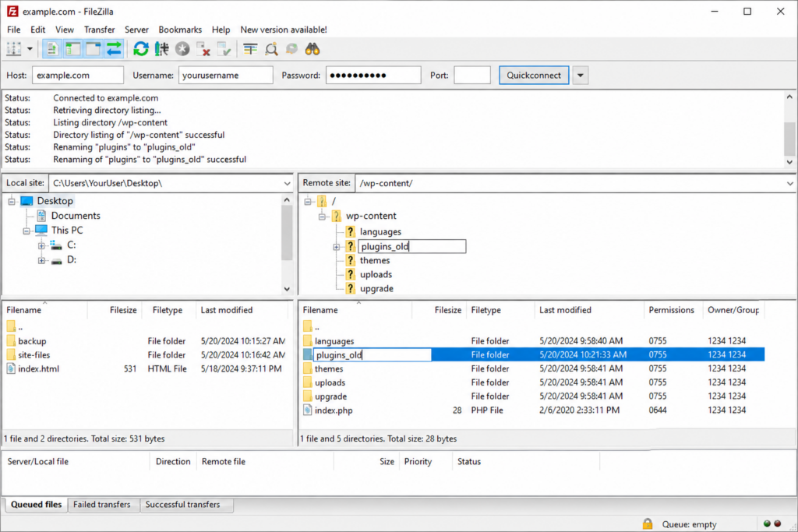This screenshot has width=798, height=532.
Task: Open the Transfer menu
Action: point(99,30)
